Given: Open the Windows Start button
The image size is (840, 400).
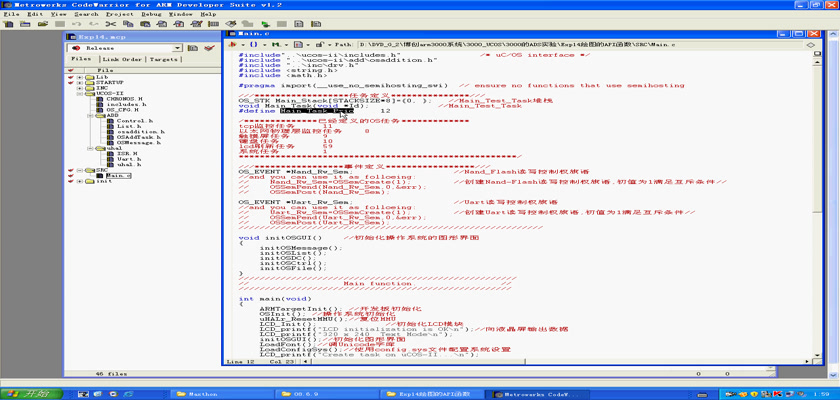Looking at the screenshot, I should [32, 394].
